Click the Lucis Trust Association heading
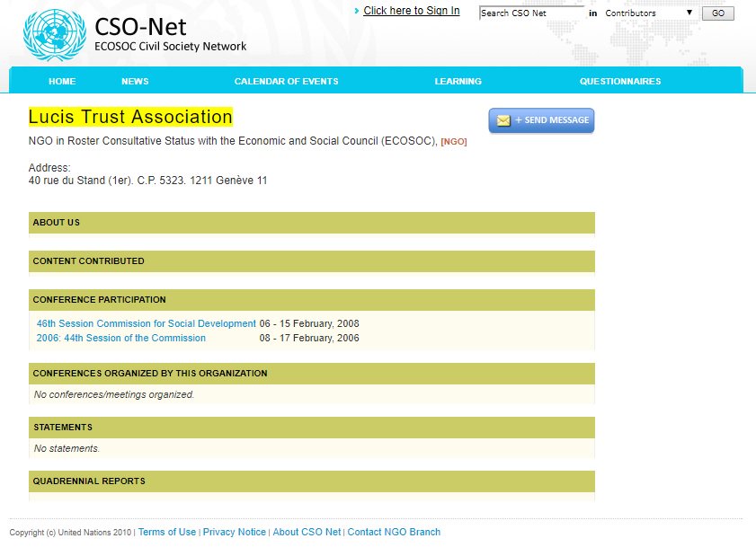Image resolution: width=756 pixels, height=556 pixels. (130, 117)
